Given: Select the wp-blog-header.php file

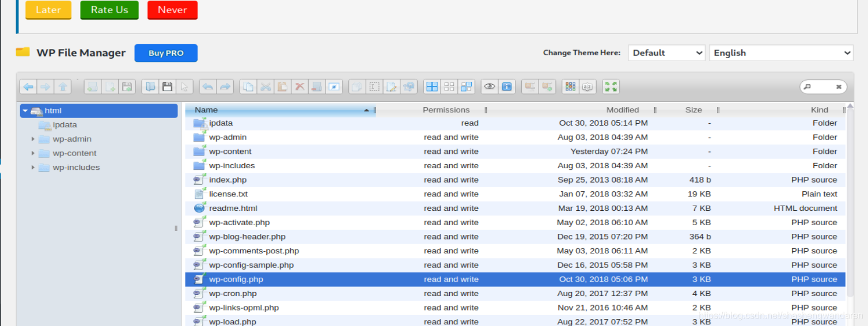Looking at the screenshot, I should pyautogui.click(x=516, y=237).
